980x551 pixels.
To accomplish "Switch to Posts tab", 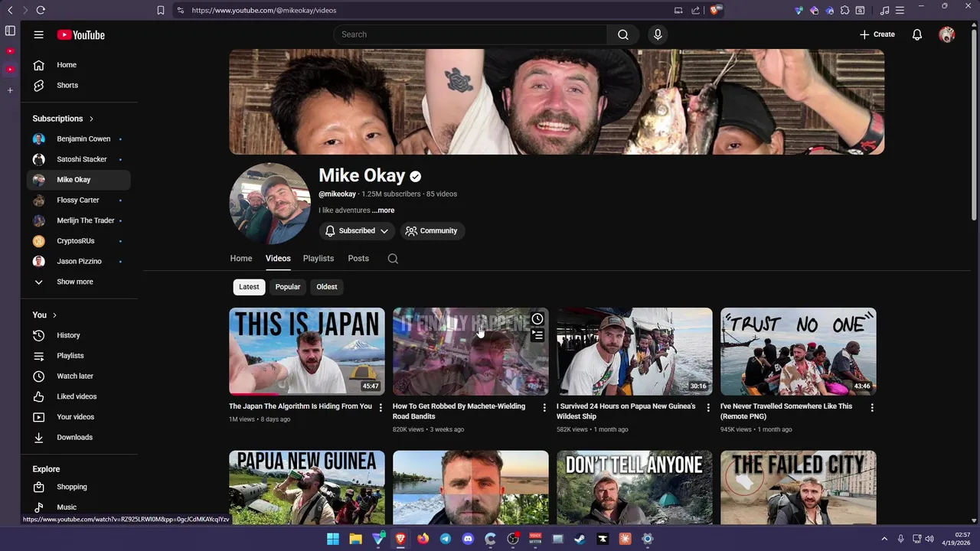I will pyautogui.click(x=358, y=259).
